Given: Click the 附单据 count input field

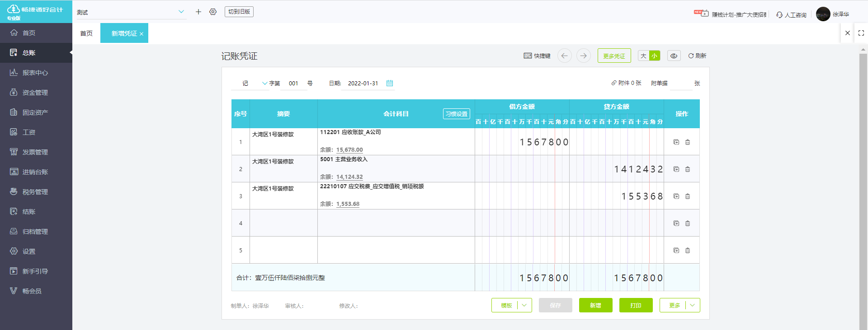Looking at the screenshot, I should [x=680, y=84].
